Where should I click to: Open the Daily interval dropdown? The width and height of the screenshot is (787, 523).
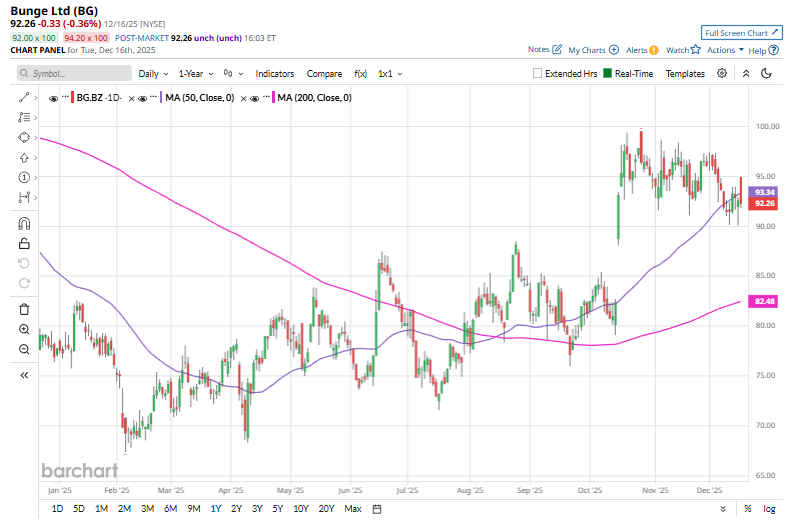pyautogui.click(x=153, y=73)
